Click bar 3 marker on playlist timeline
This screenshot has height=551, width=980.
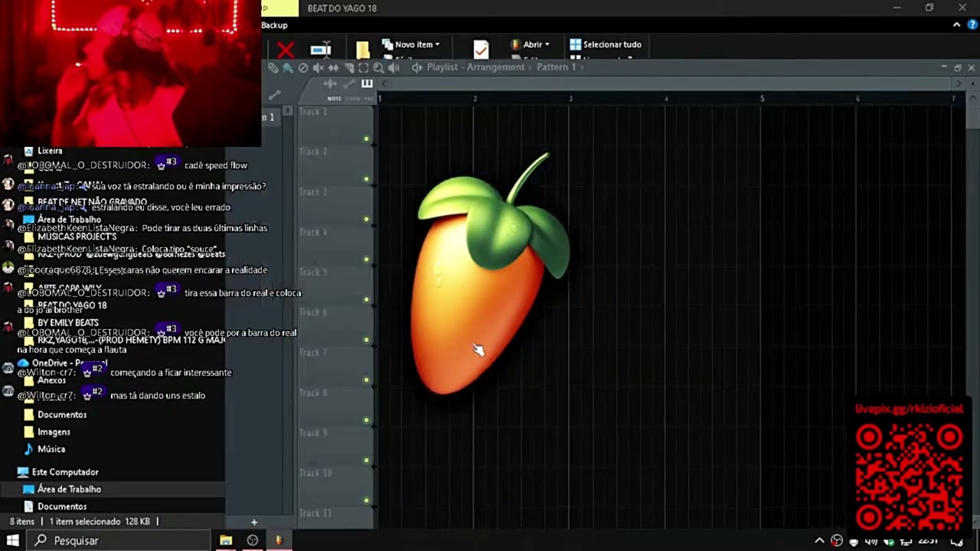point(570,99)
